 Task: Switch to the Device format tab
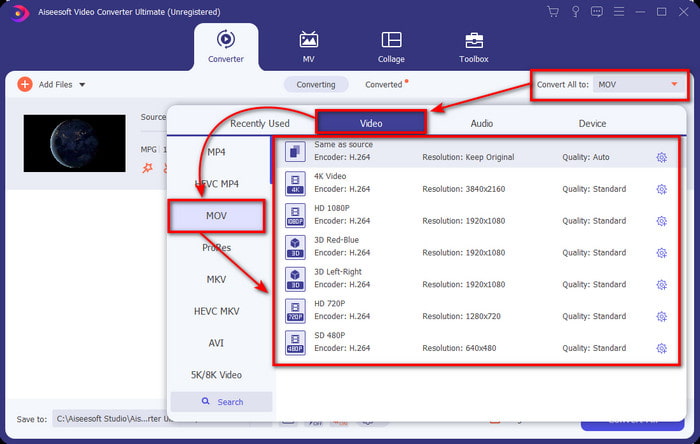tap(592, 124)
